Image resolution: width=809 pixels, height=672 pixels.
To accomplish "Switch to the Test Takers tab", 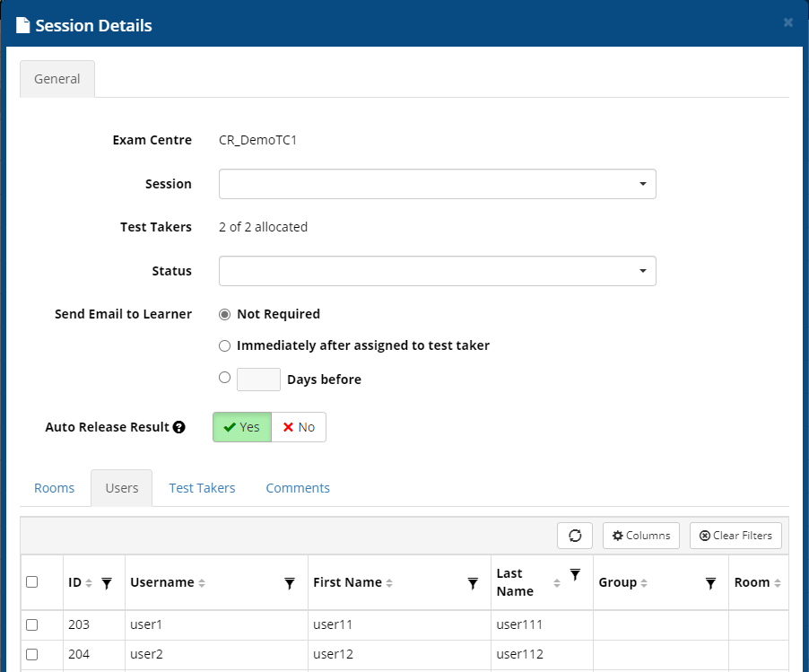I will (x=202, y=487).
